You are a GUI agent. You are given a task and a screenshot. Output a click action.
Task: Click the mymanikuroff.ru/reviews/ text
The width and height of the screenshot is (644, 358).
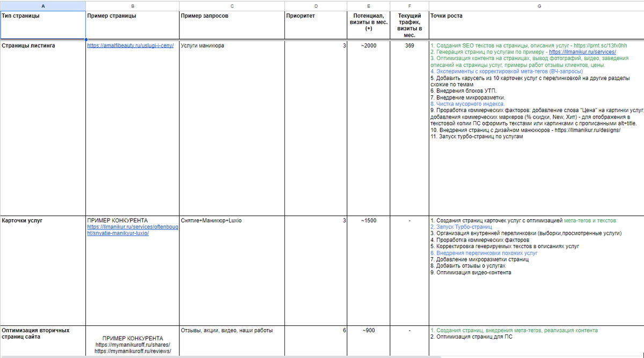tap(133, 352)
